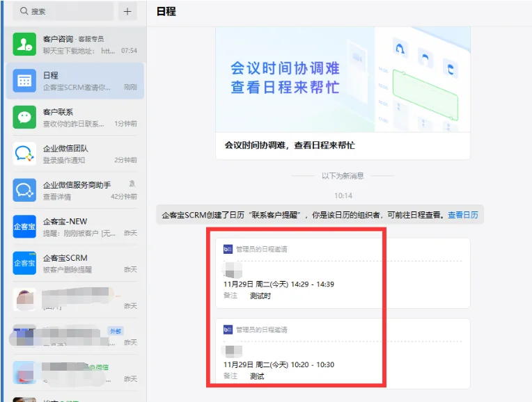This screenshot has height=402, width=532.
Task: Open the 11月29日 10:20 - 10:30 invite card
Action: tap(343, 353)
